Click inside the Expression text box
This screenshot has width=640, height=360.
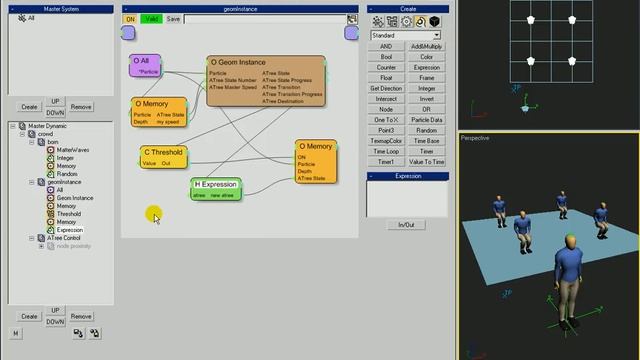click(x=407, y=199)
